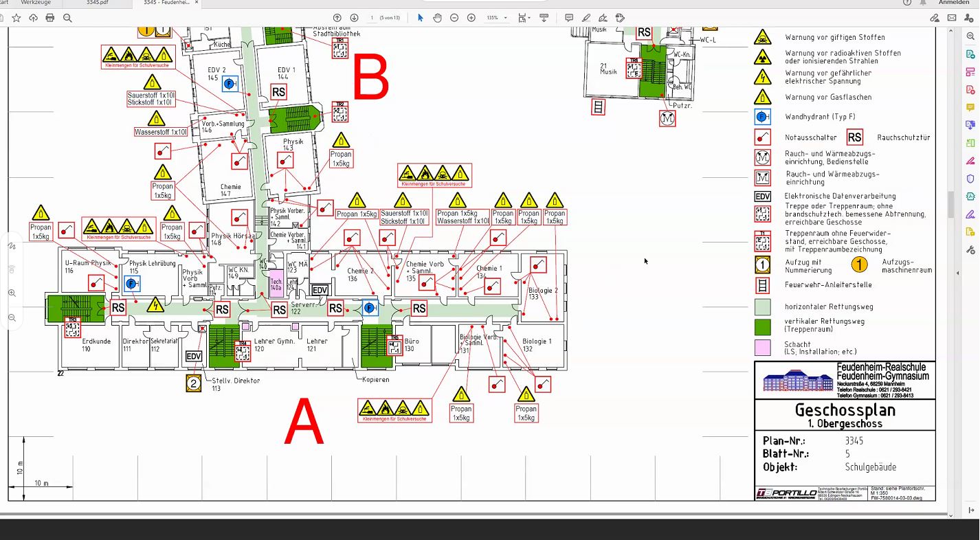
Task: Click the scroll down arrow at bottom right
Action: (x=951, y=515)
